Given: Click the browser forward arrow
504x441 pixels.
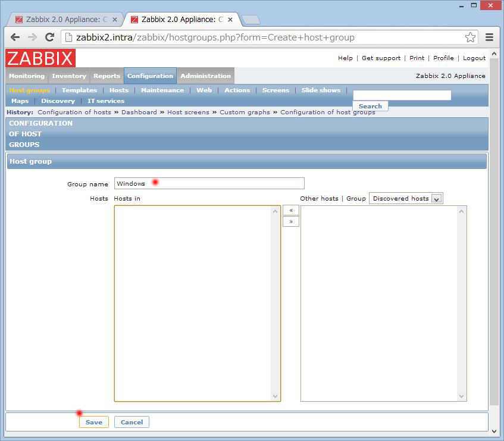Looking at the screenshot, I should point(33,37).
